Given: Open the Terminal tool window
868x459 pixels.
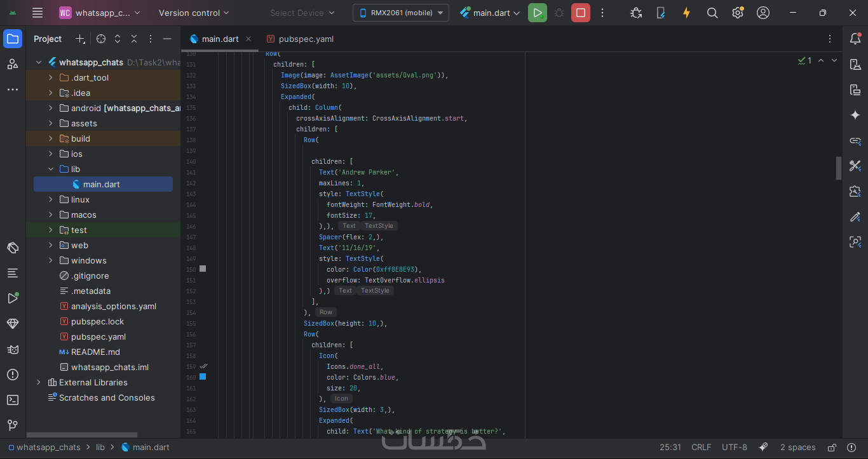Looking at the screenshot, I should [13, 400].
